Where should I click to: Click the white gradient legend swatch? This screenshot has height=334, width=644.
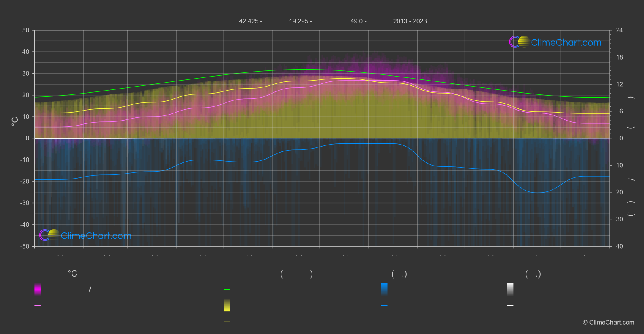(510, 289)
